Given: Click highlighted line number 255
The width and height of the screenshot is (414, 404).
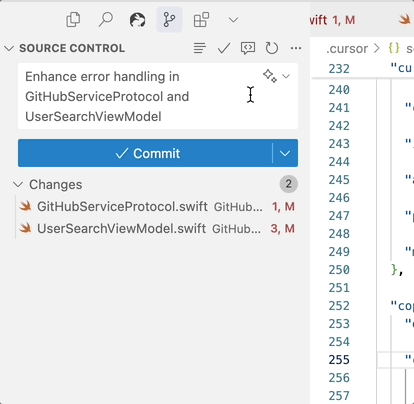Looking at the screenshot, I should click(339, 360).
